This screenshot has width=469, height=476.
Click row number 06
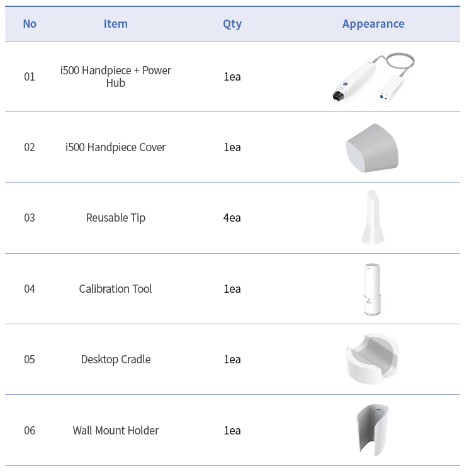(x=30, y=431)
